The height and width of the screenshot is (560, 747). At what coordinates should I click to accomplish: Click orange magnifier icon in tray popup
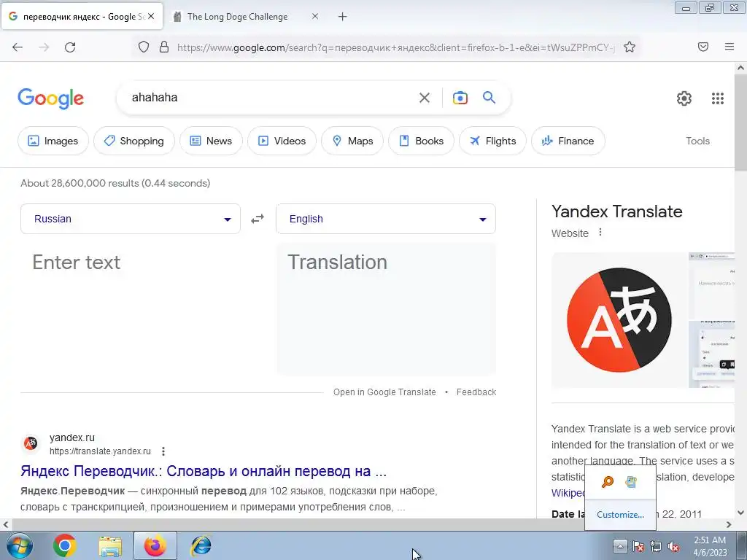coord(608,482)
